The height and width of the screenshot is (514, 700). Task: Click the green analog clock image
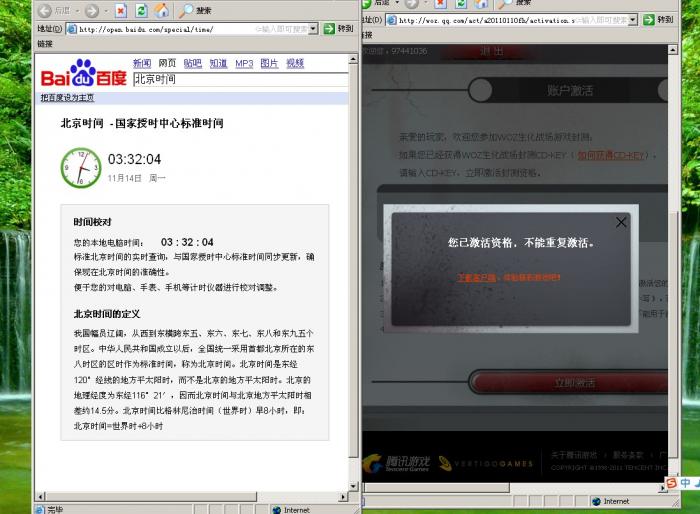tap(81, 168)
